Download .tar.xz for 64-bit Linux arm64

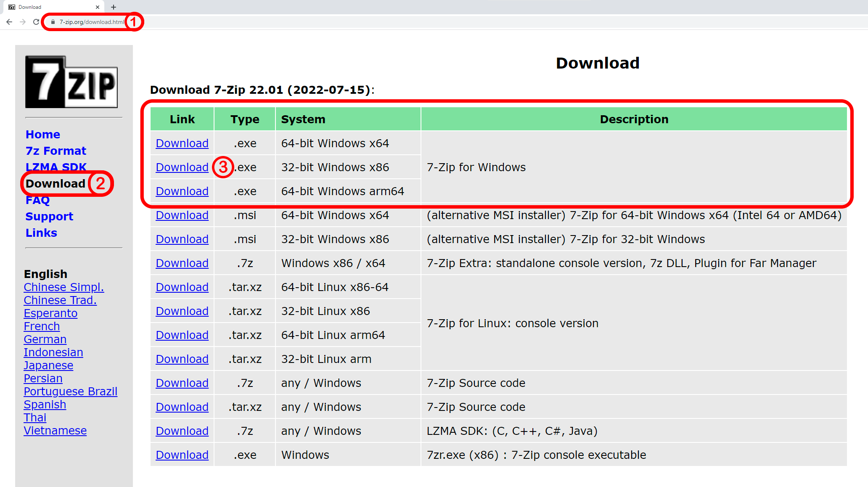[182, 335]
